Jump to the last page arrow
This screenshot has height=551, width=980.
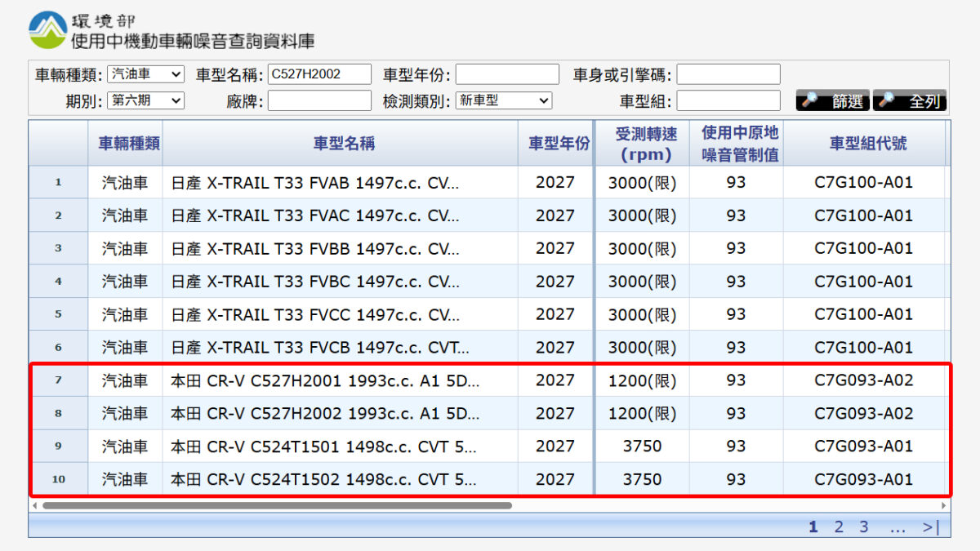(931, 527)
